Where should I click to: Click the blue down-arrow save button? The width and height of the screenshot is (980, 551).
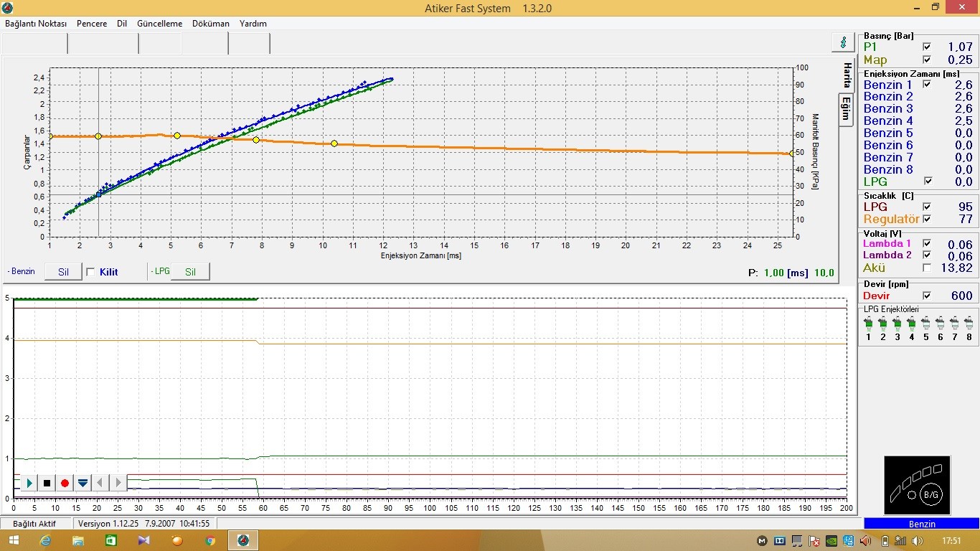[83, 483]
